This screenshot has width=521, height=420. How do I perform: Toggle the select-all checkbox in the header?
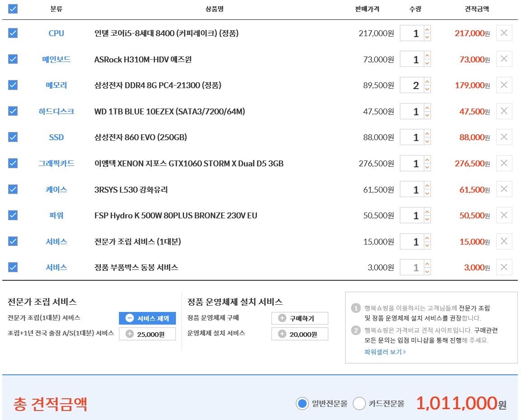tap(13, 9)
